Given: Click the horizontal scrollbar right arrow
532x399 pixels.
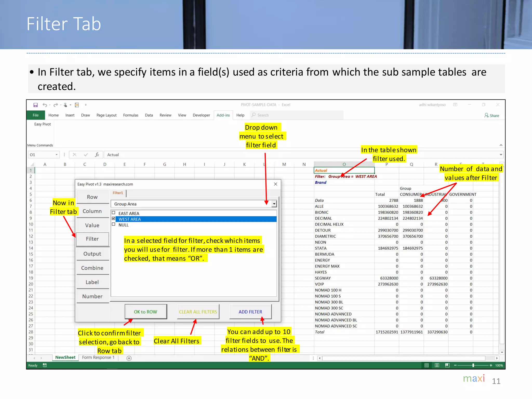Looking at the screenshot, I should tap(497, 358).
